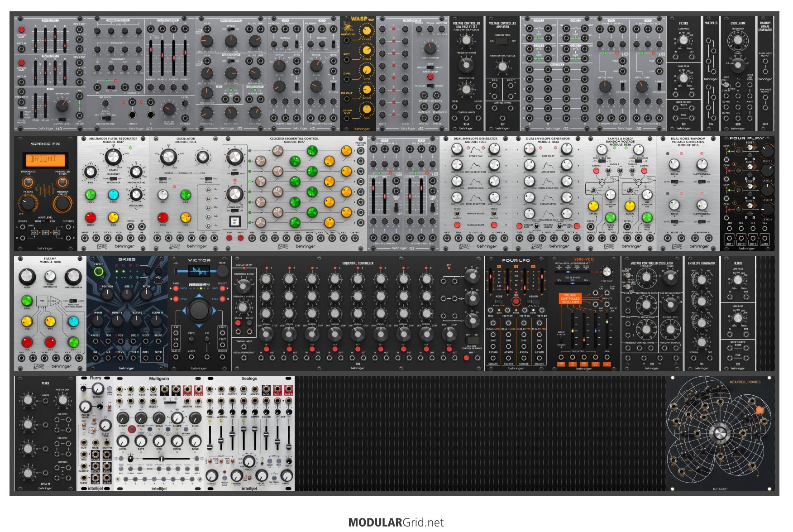
Task: Click the POSITION knob on Skies
Action: click(107, 294)
